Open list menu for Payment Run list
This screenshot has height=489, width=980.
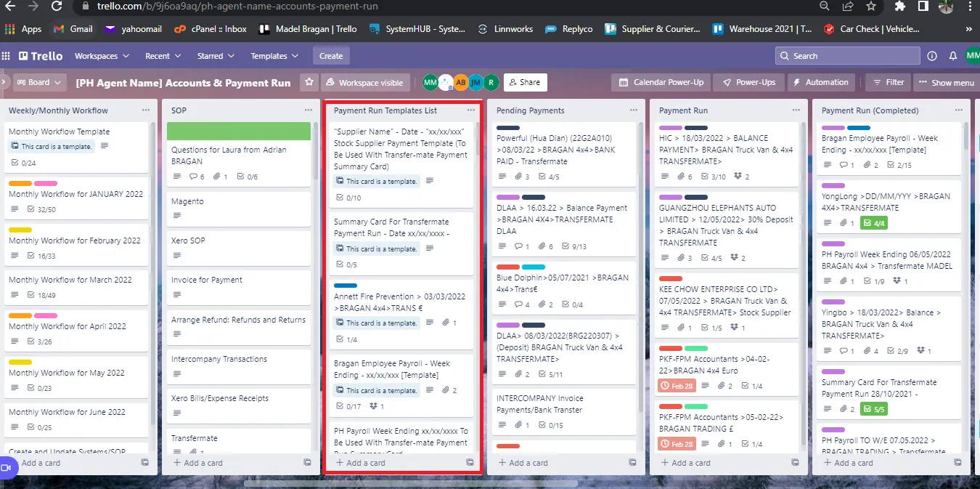[x=796, y=110]
